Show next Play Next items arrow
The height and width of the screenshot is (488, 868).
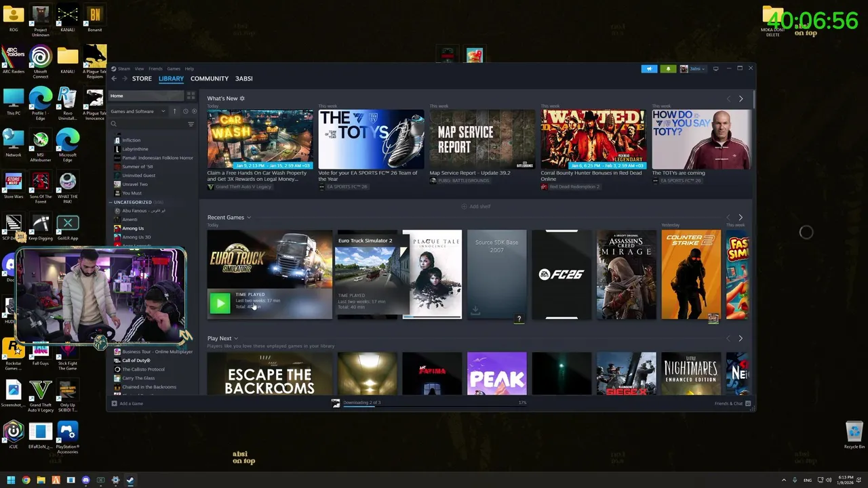tap(741, 338)
